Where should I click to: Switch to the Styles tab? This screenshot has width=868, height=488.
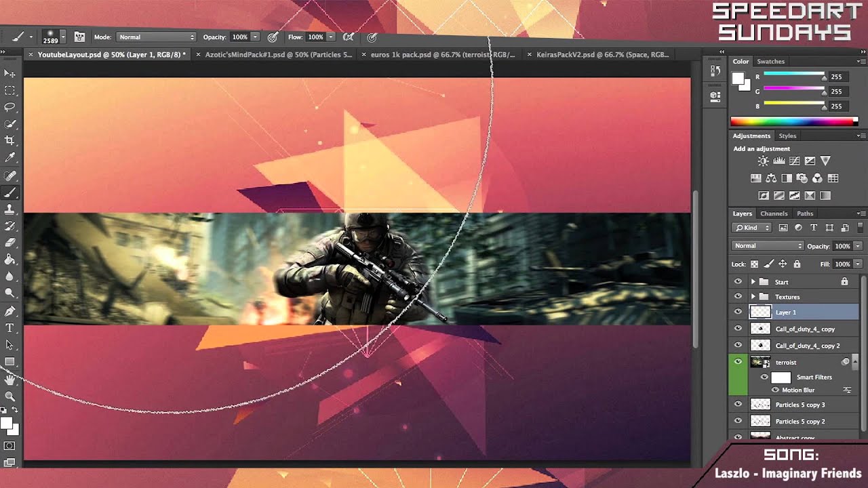click(x=787, y=136)
